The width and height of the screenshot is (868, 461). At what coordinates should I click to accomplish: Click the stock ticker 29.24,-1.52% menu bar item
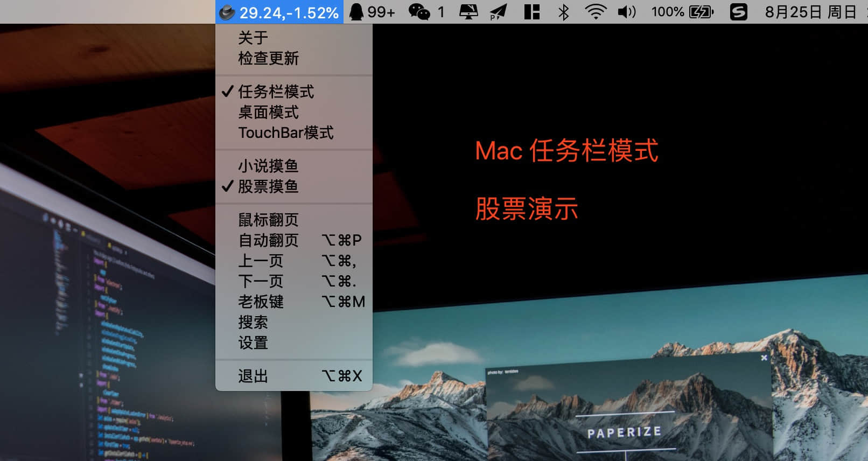[279, 12]
